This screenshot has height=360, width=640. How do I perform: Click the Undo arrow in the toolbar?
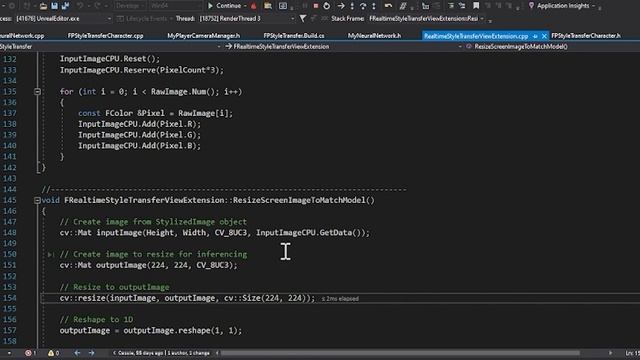tap(80, 6)
